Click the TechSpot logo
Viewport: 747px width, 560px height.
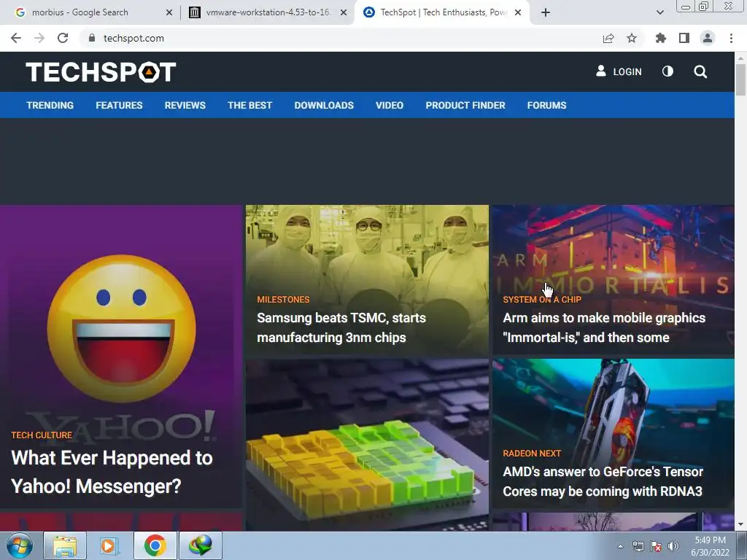[101, 72]
